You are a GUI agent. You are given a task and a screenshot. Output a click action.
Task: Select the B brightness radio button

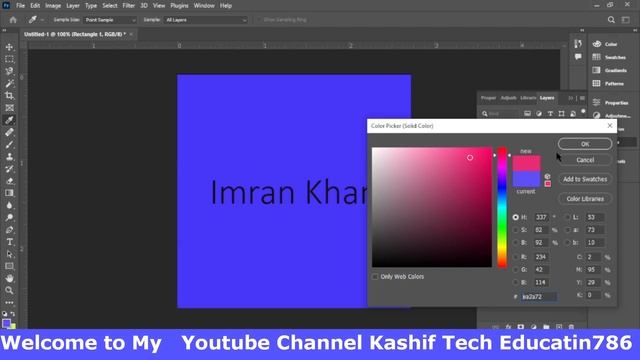pyautogui.click(x=516, y=243)
